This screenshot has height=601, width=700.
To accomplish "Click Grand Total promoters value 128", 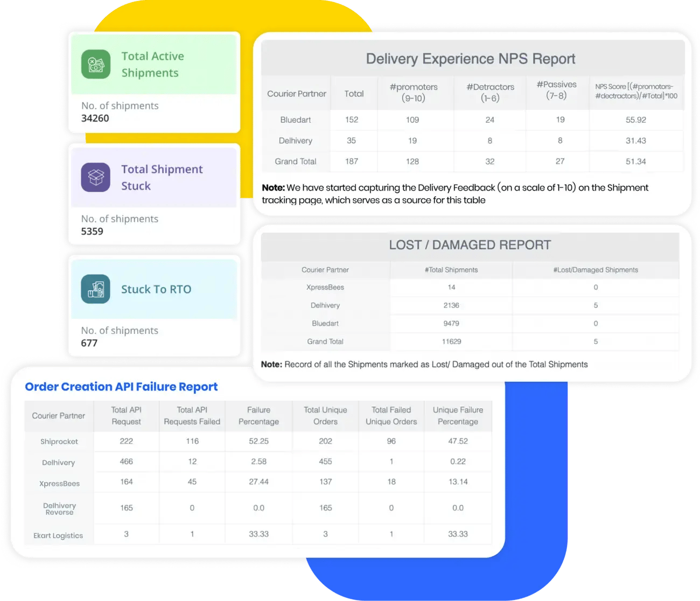I will (412, 161).
